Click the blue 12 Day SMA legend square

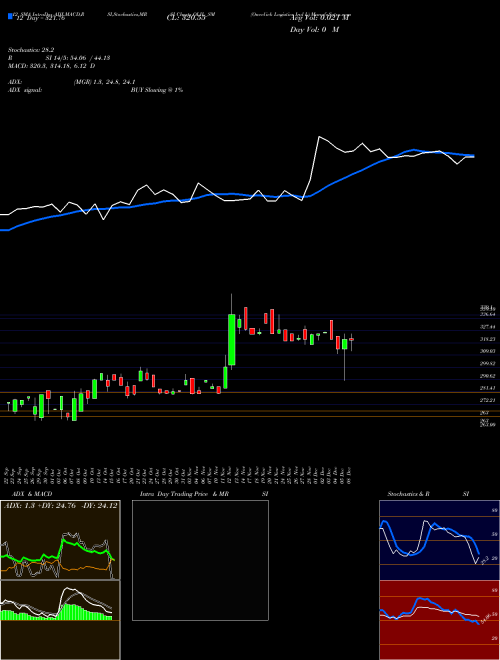point(10,16)
